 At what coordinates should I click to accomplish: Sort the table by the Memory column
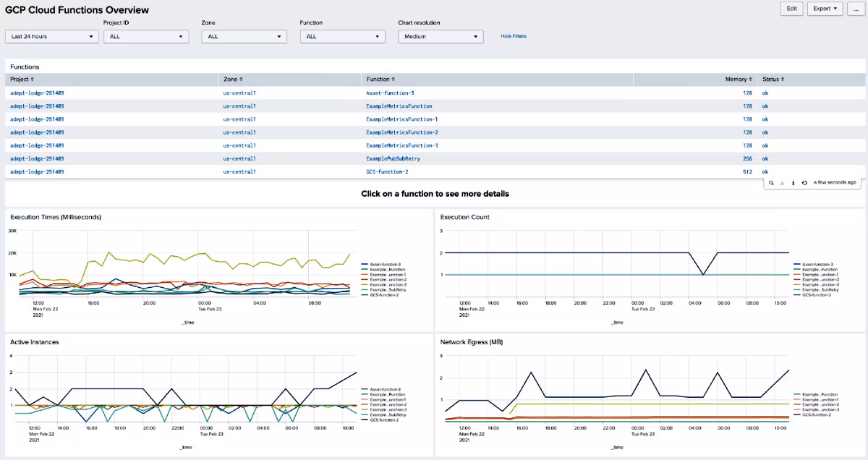click(x=739, y=79)
